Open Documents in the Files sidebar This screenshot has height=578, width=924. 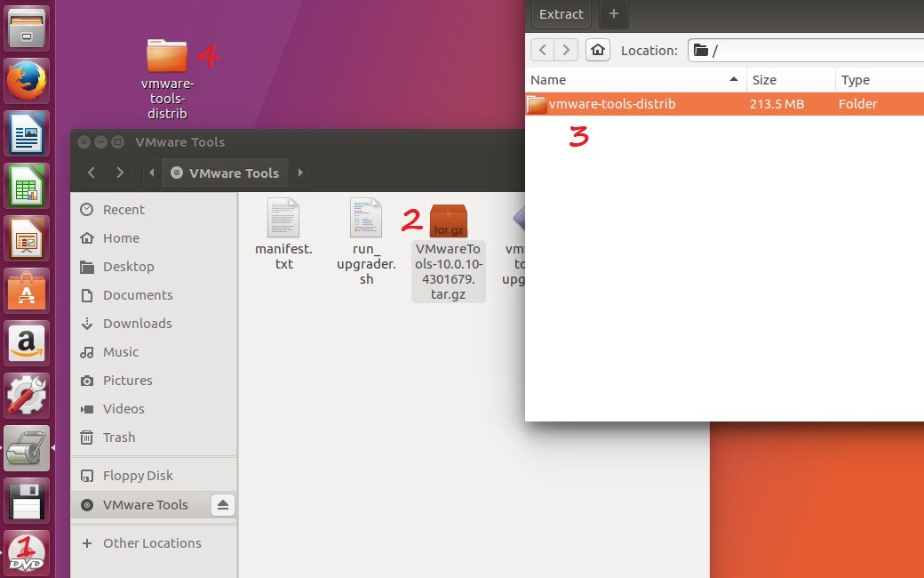pyautogui.click(x=153, y=295)
